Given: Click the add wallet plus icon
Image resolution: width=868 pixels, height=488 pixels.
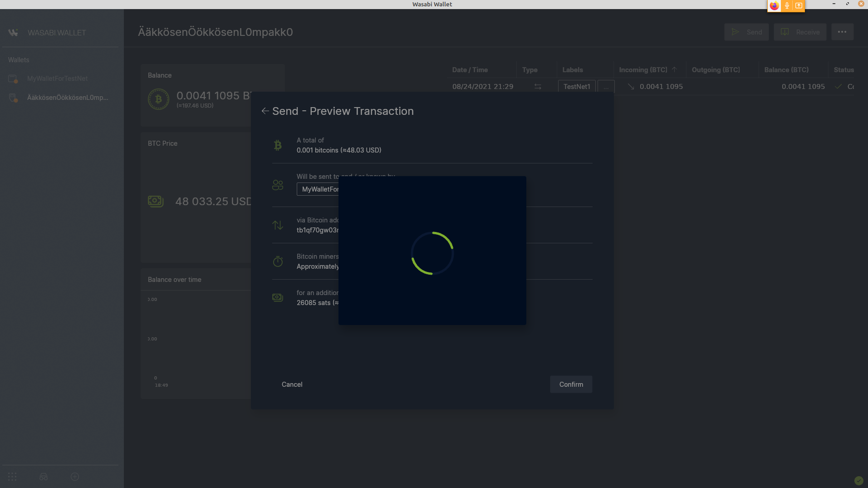Looking at the screenshot, I should 75,477.
